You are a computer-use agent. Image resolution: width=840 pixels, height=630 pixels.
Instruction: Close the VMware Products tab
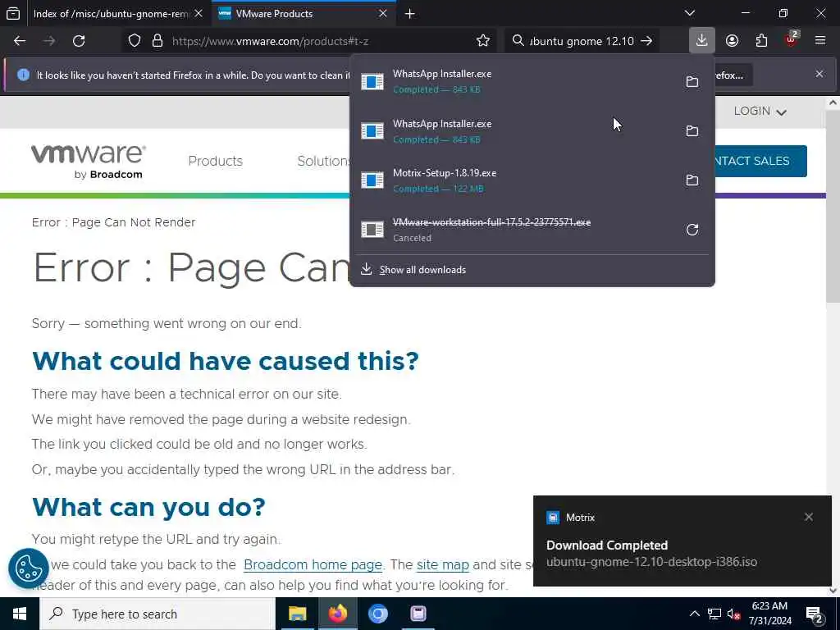click(382, 13)
